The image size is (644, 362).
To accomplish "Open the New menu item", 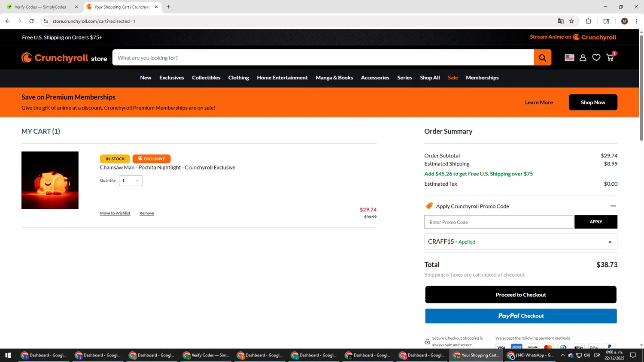I will pyautogui.click(x=146, y=78).
